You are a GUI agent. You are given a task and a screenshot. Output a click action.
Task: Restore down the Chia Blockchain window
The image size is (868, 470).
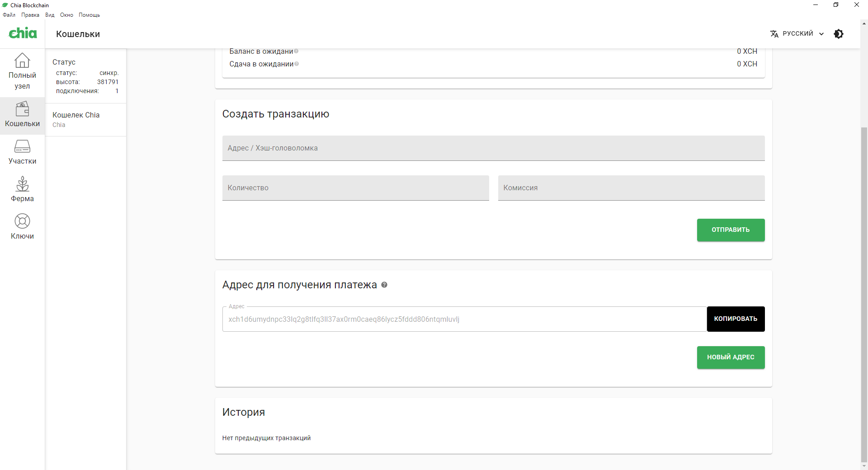836,5
